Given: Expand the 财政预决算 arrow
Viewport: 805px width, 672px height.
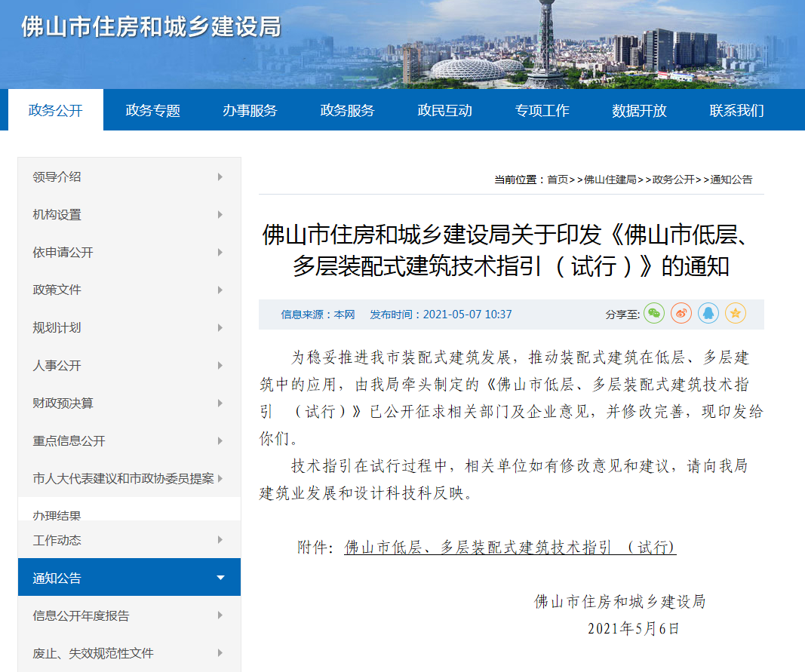Looking at the screenshot, I should [x=220, y=403].
